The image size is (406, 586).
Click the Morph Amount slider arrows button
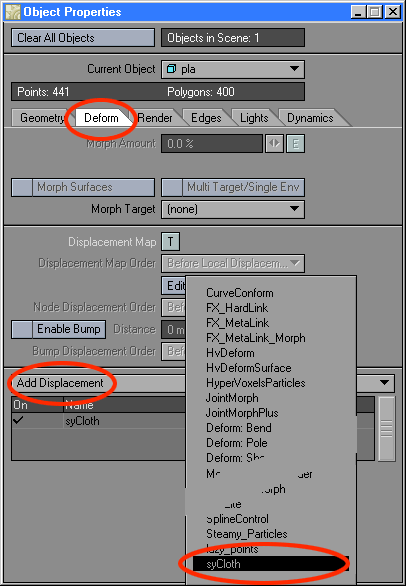point(274,144)
